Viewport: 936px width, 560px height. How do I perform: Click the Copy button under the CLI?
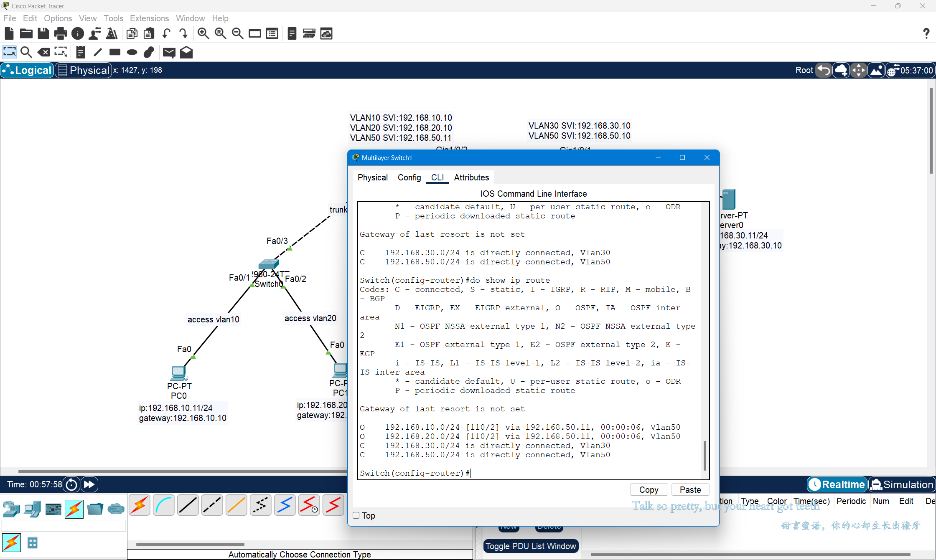pyautogui.click(x=649, y=490)
